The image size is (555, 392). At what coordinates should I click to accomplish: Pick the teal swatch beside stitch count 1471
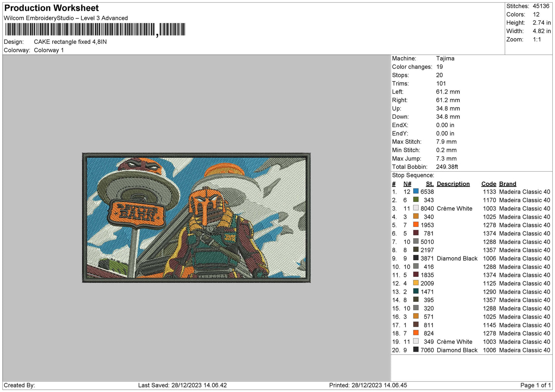(x=416, y=291)
